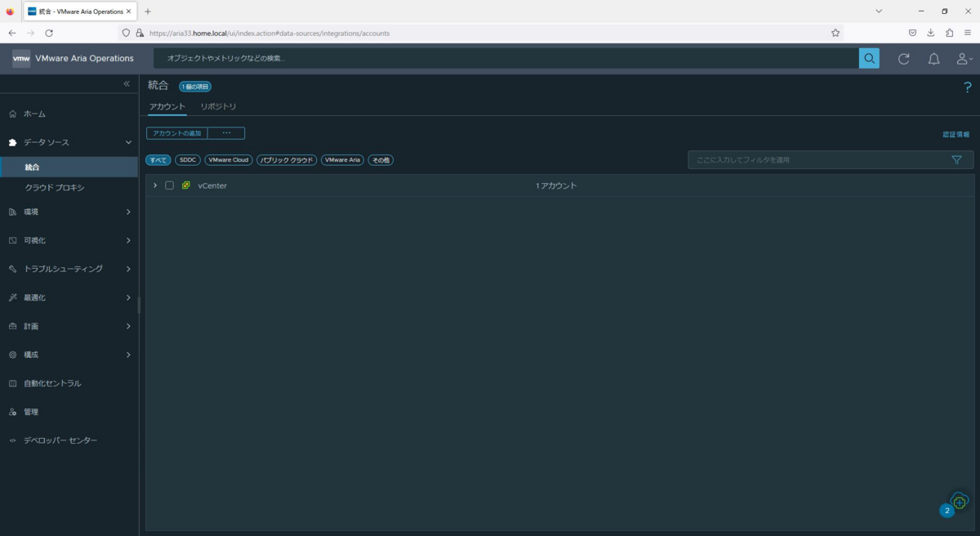Select 統合 in sidebar
This screenshot has height=536, width=980.
pos(69,167)
